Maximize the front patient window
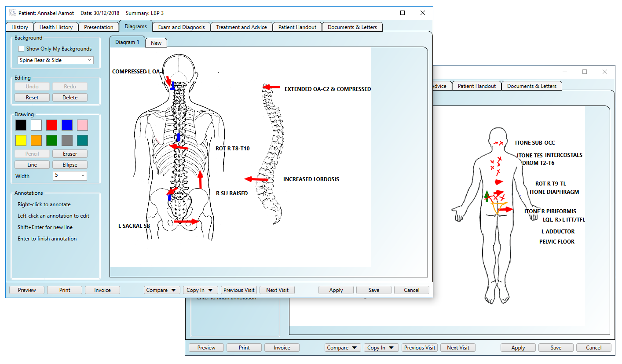The height and width of the screenshot is (364, 622). pyautogui.click(x=402, y=13)
